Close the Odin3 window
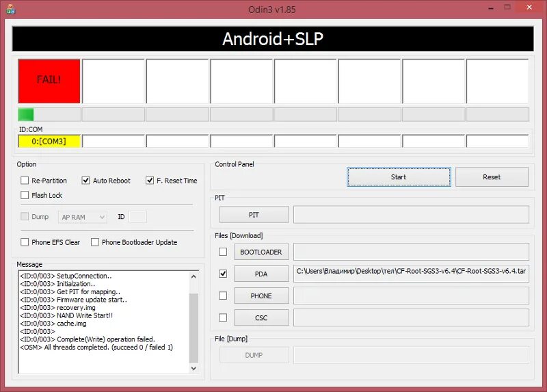 click(x=529, y=8)
